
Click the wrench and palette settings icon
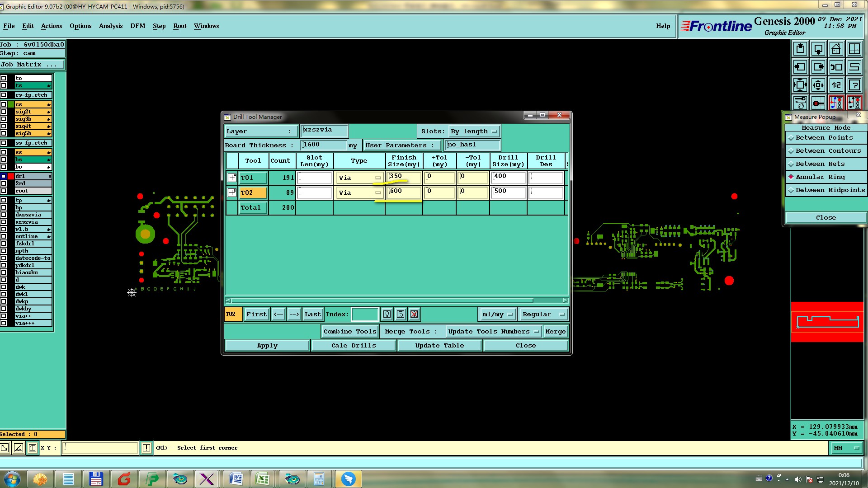[x=800, y=103]
